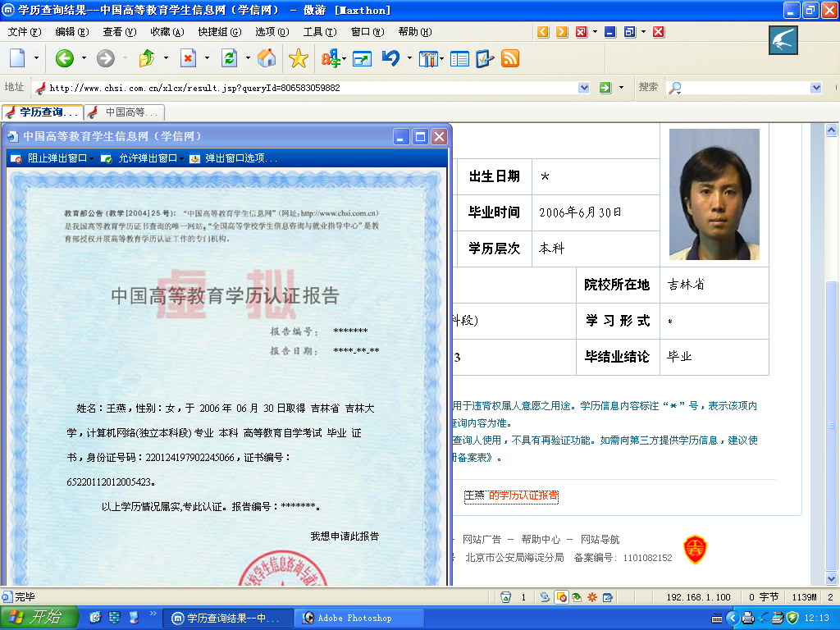This screenshot has height=630, width=840.
Task: Open the 收藏(A) menu
Action: [167, 32]
